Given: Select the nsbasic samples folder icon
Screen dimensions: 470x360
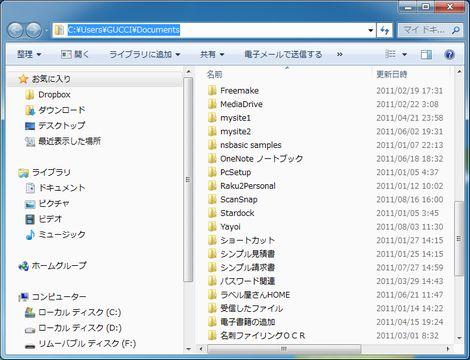Looking at the screenshot, I should click(x=212, y=145).
